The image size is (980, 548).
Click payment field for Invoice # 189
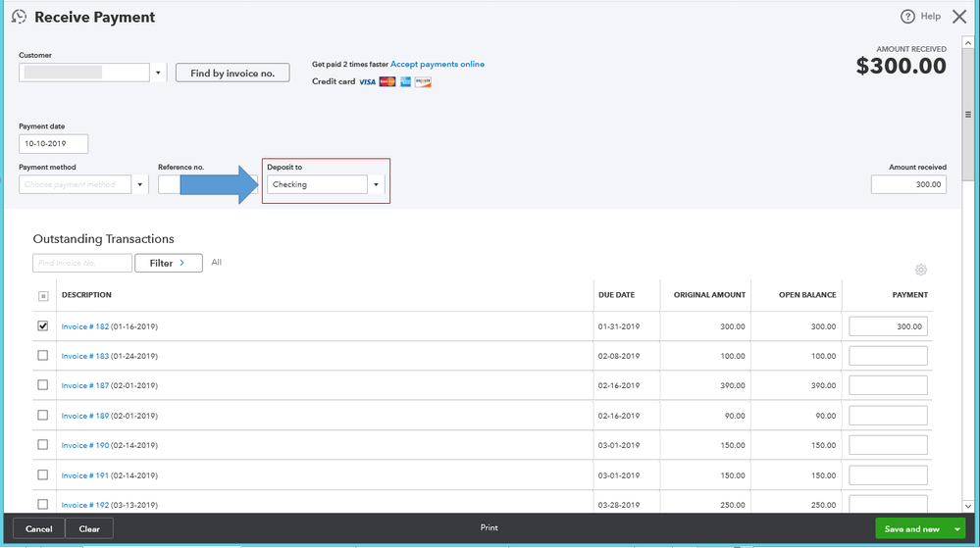point(888,415)
